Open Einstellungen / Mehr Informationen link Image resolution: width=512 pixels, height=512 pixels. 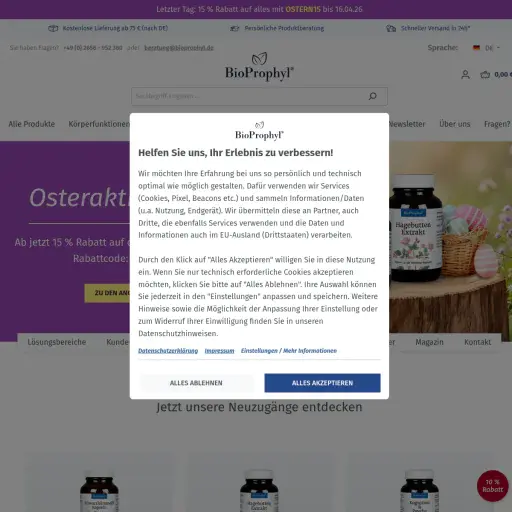(x=289, y=351)
